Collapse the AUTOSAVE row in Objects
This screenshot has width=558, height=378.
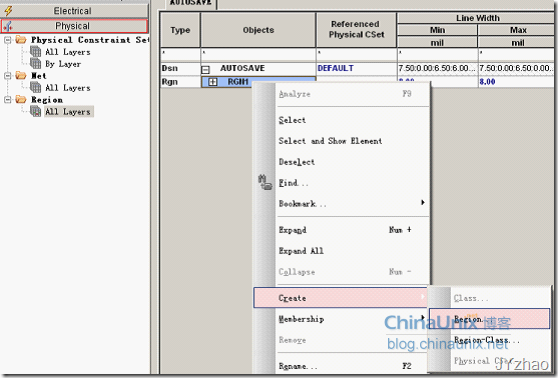tap(206, 69)
